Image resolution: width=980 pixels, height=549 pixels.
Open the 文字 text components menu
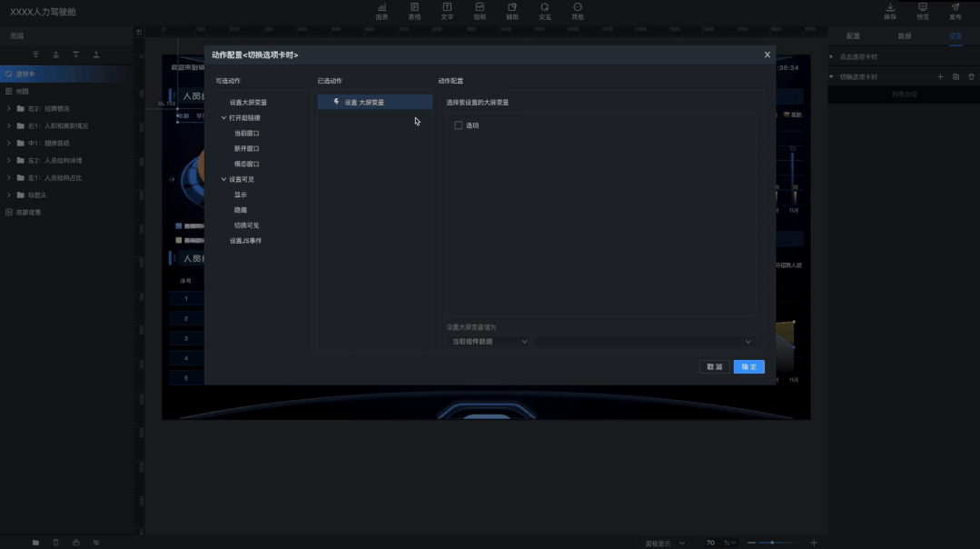click(447, 11)
